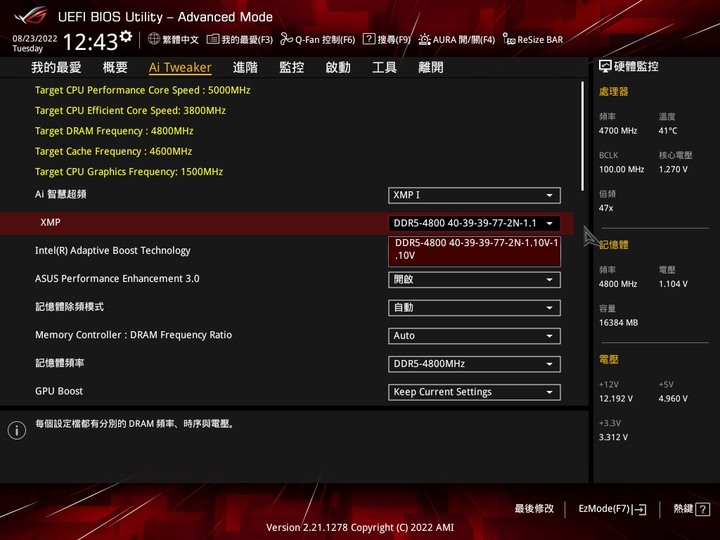Open the XMP profile dropdown
The width and height of the screenshot is (720, 540).
coord(474,223)
